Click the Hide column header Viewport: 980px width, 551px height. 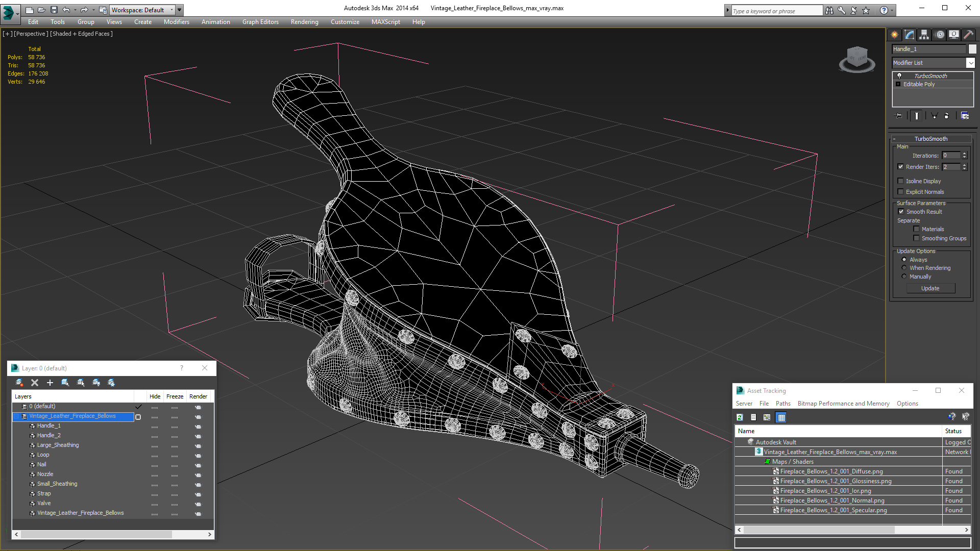tap(155, 396)
